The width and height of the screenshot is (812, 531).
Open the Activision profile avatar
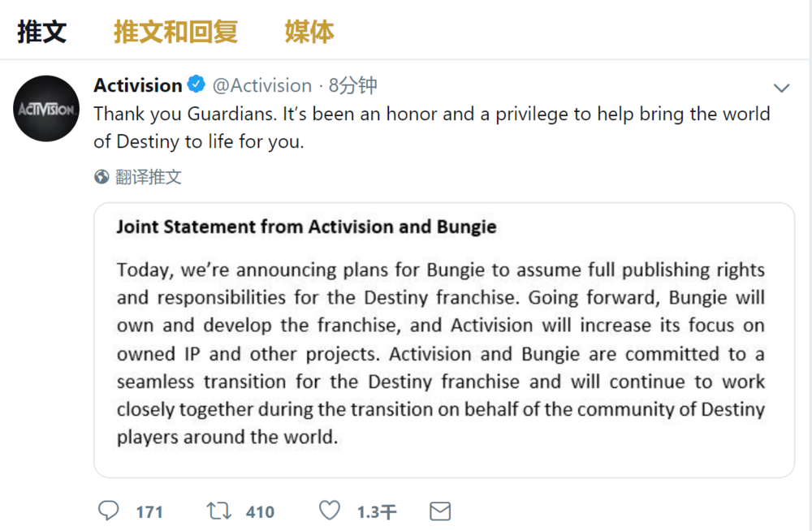tap(46, 109)
